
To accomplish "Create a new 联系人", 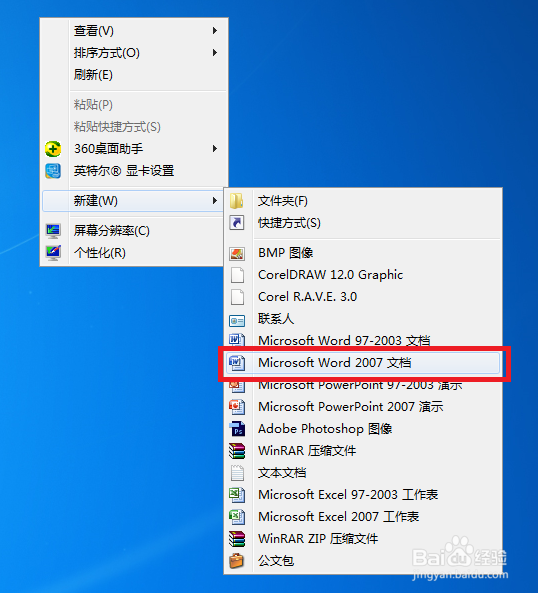I will (363, 319).
